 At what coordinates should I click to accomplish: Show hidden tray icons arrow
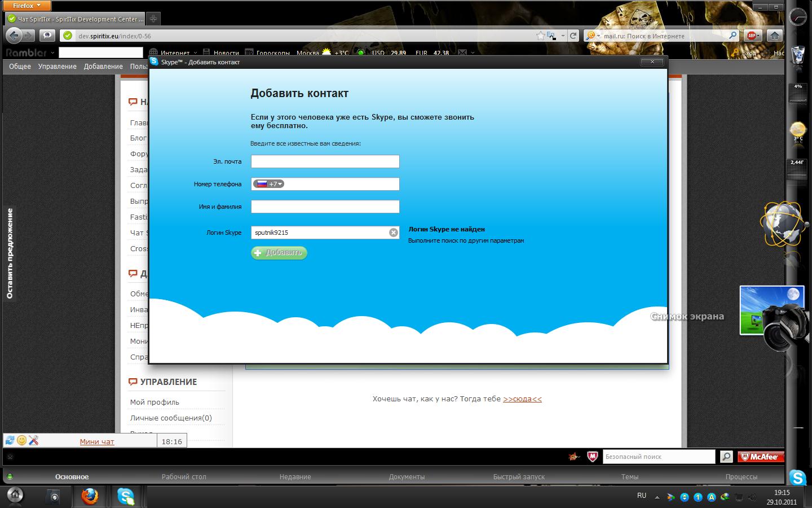point(657,497)
